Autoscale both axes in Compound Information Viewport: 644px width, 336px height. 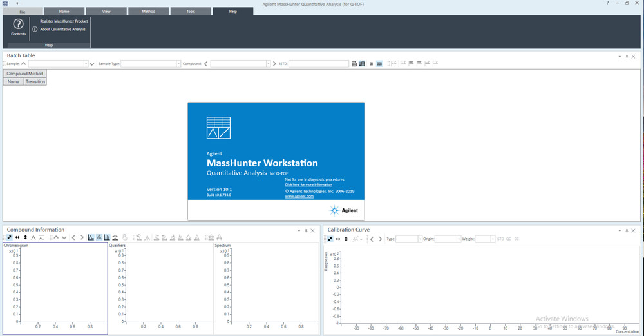10,237
